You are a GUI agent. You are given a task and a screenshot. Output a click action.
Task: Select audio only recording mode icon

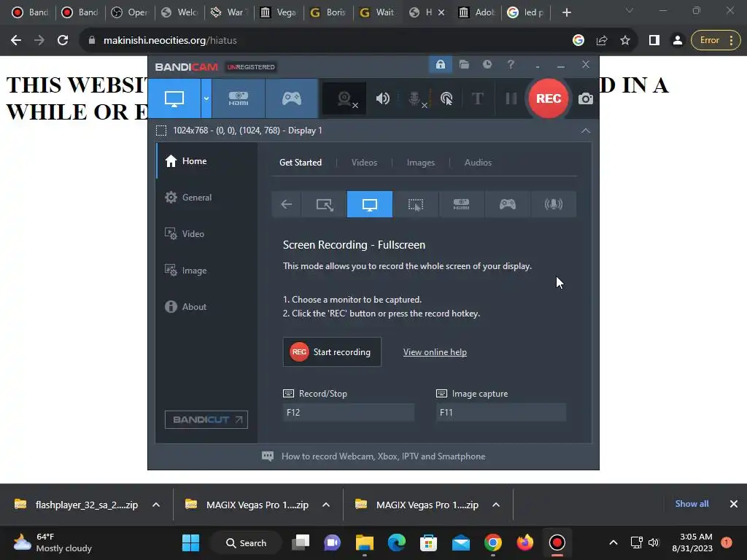point(553,204)
